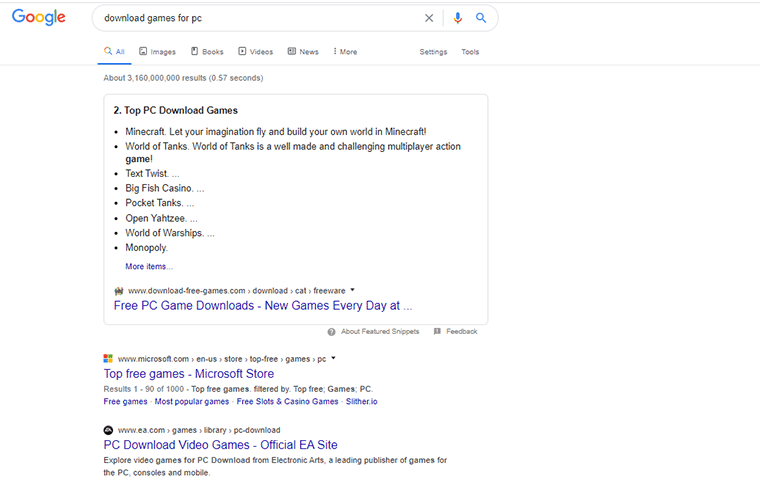Screen dimensions: 760x482
Task: Click the results count text
Action: [183, 78]
